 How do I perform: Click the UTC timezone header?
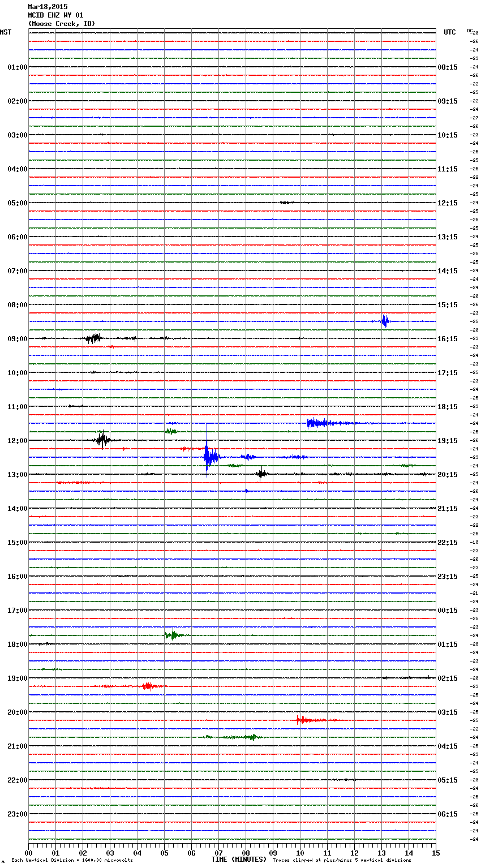449,32
